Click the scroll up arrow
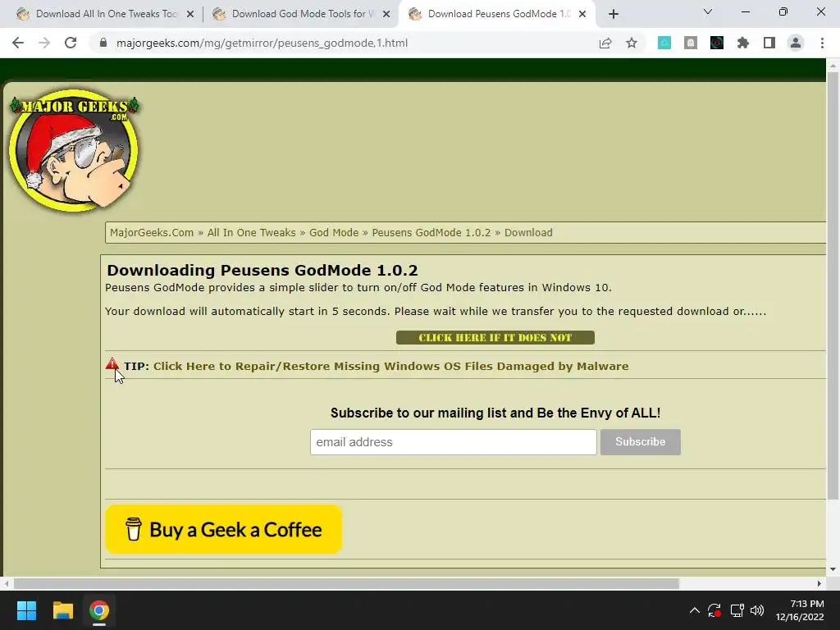 [833, 66]
